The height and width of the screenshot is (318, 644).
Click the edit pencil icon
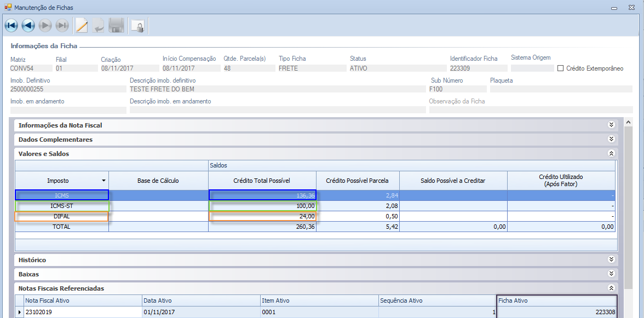[x=82, y=26]
